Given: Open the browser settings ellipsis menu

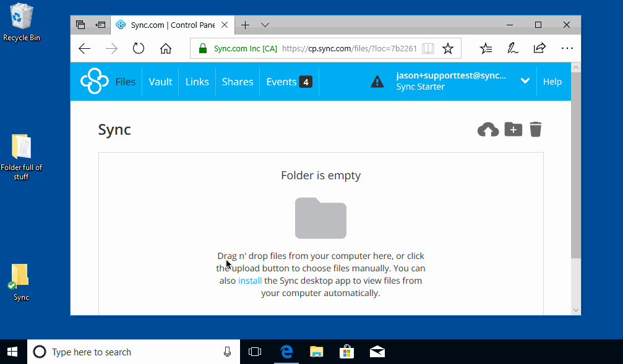Looking at the screenshot, I should (567, 48).
